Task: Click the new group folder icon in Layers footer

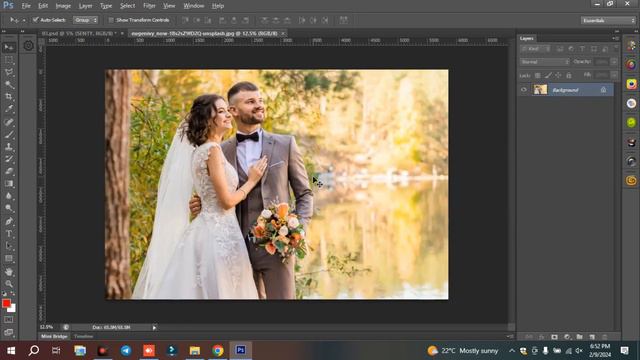Action: point(580,337)
